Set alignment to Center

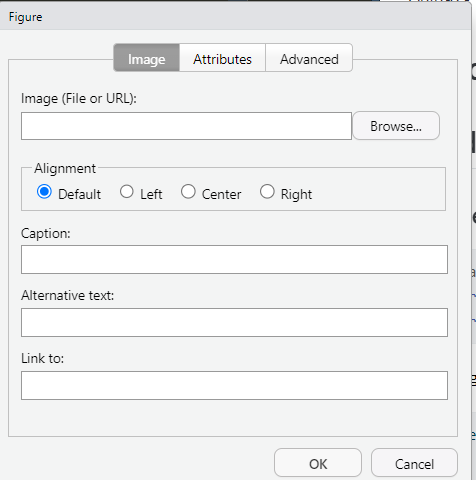tap(188, 192)
